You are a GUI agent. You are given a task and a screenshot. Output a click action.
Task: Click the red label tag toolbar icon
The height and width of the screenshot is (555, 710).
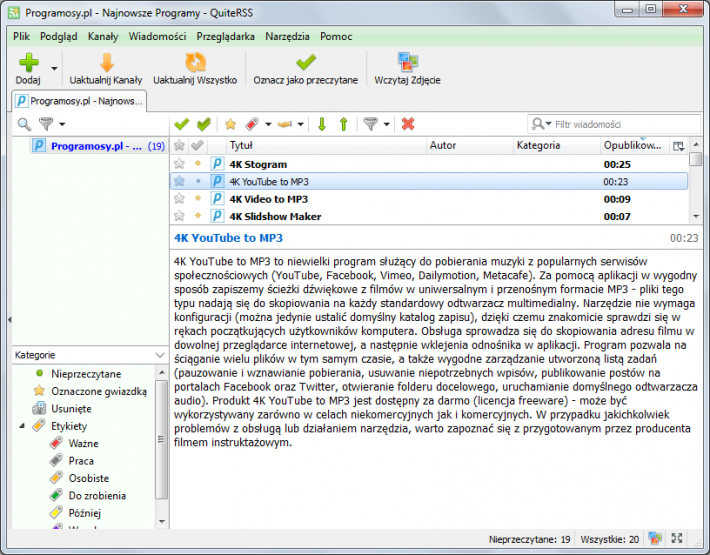252,124
